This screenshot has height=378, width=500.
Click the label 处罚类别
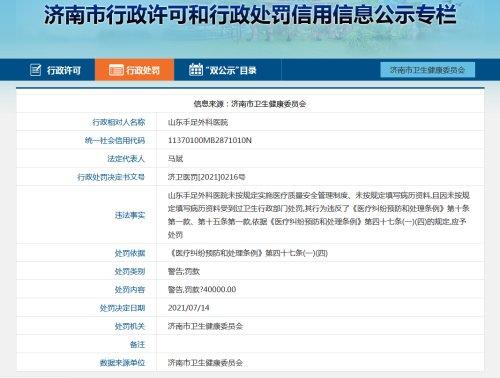coord(130,272)
